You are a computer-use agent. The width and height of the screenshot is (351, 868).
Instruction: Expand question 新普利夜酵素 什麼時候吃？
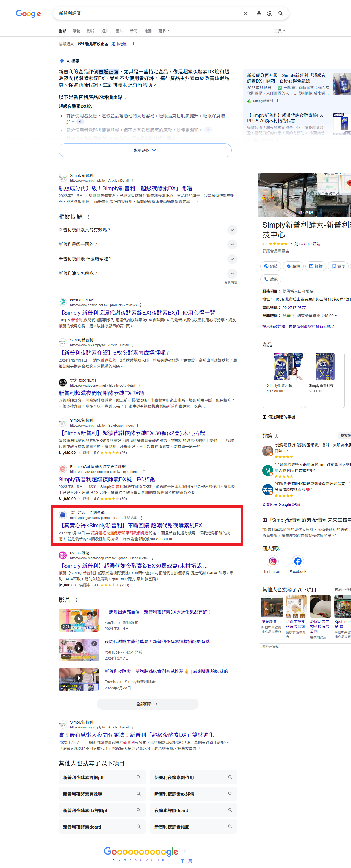point(148,259)
